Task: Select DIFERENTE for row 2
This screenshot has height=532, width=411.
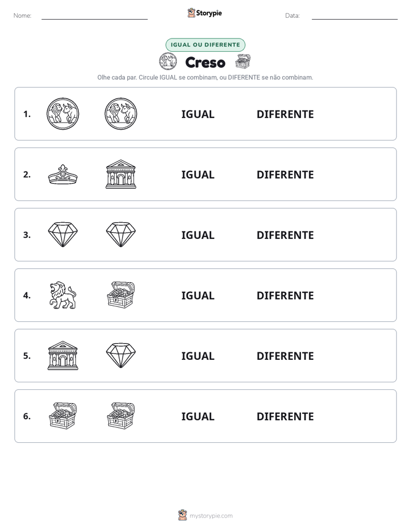Action: point(285,174)
